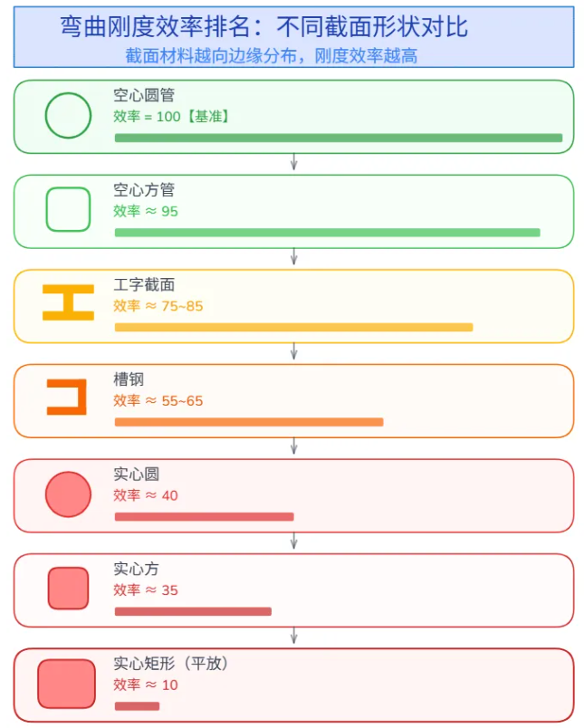Click the hollow square tube icon
This screenshot has height=728, width=584.
[x=68, y=209]
